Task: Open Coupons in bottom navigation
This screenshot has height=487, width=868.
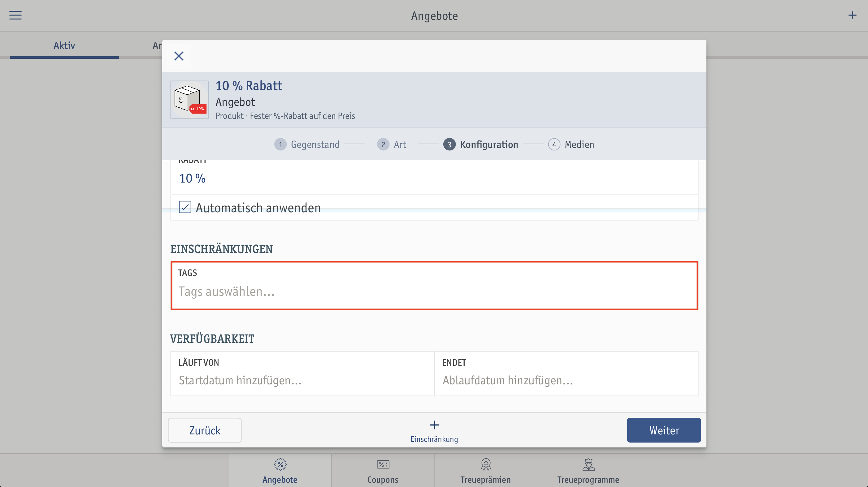Action: [x=383, y=471]
